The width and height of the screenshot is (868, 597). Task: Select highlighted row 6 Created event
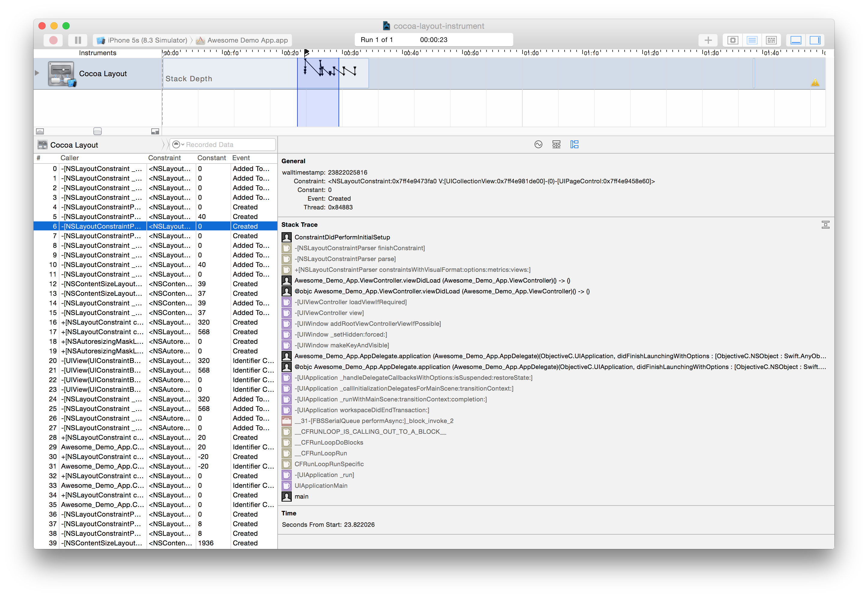point(155,226)
